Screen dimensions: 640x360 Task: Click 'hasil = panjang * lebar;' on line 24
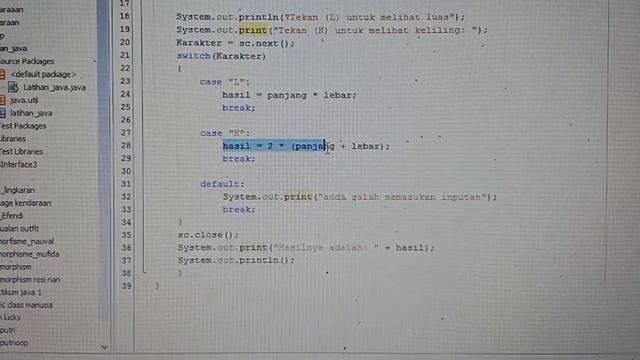tap(289, 95)
